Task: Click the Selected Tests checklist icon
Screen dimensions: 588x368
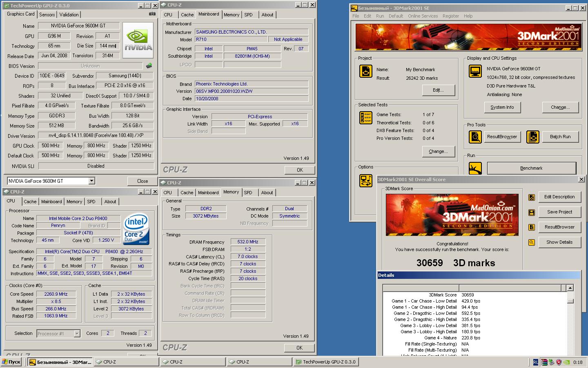Action: [365, 118]
